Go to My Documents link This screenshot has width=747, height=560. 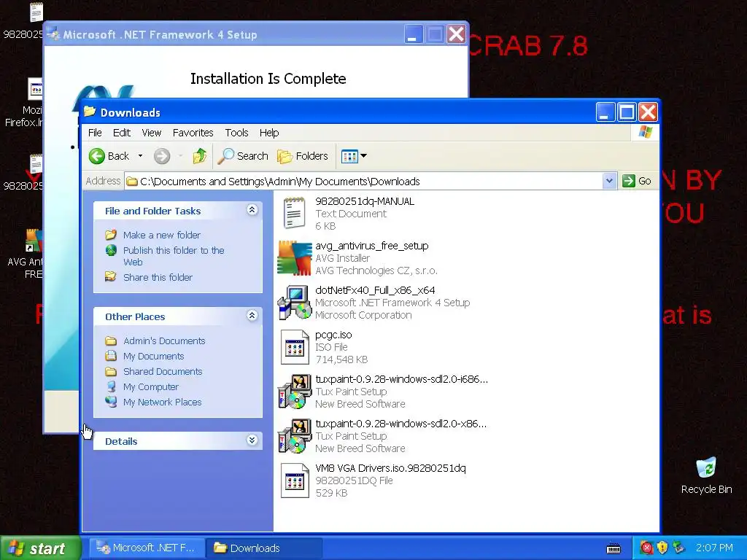(153, 356)
